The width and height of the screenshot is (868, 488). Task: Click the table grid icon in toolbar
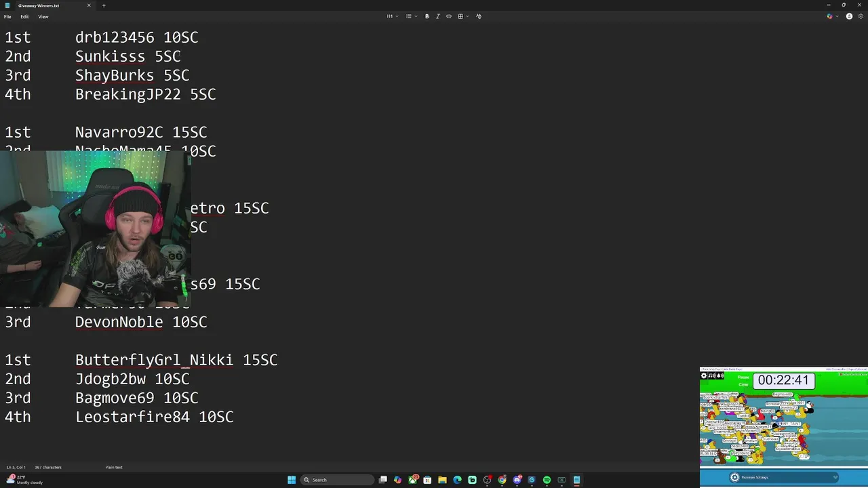pyautogui.click(x=460, y=16)
